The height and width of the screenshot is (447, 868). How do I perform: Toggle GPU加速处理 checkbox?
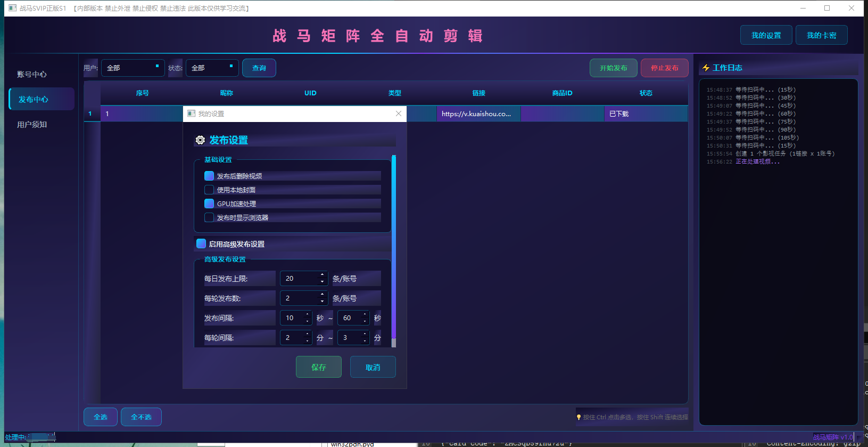coord(209,204)
